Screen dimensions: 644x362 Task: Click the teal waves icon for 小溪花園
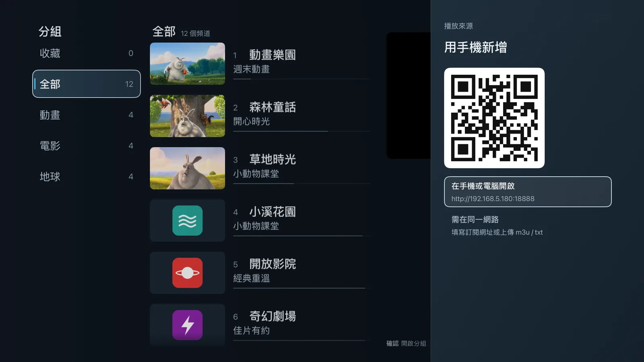tap(187, 220)
